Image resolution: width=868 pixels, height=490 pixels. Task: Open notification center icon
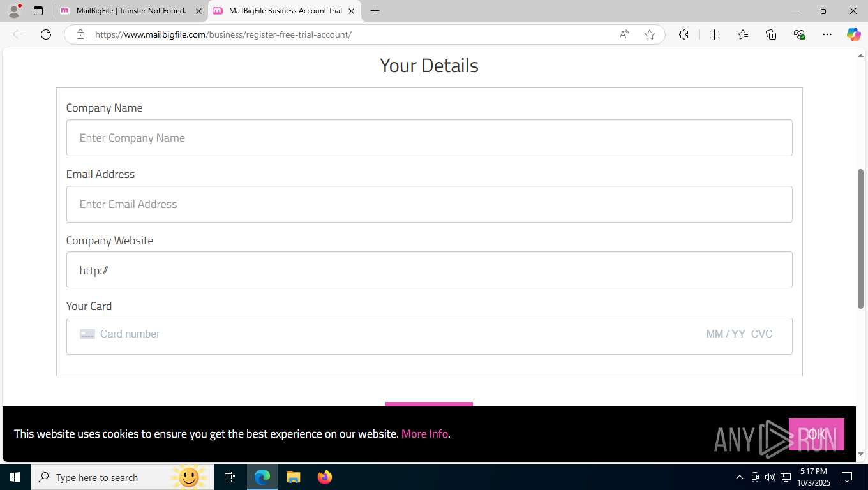point(847,477)
